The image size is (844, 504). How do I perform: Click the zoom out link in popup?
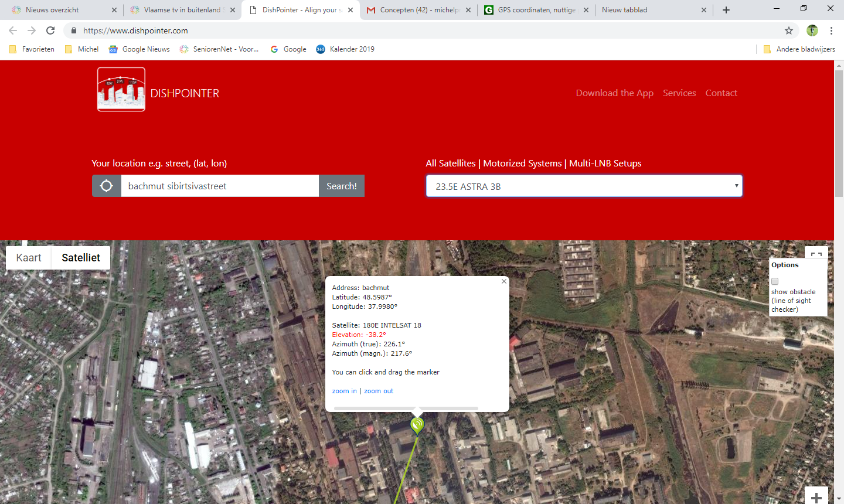click(x=379, y=391)
